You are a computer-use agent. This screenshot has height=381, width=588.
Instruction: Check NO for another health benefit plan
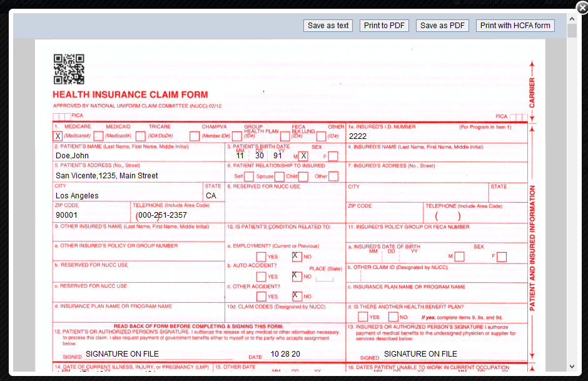tap(393, 317)
